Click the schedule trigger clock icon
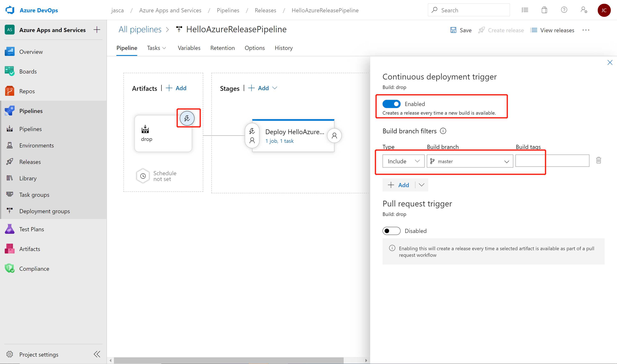This screenshot has width=617, height=364. (x=143, y=175)
